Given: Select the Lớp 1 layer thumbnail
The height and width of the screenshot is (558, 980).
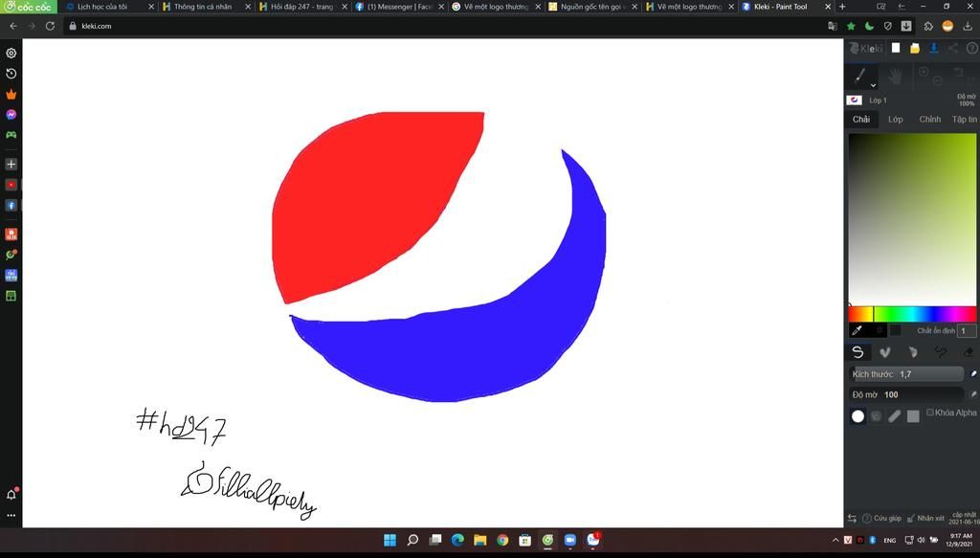Looking at the screenshot, I should pyautogui.click(x=854, y=100).
